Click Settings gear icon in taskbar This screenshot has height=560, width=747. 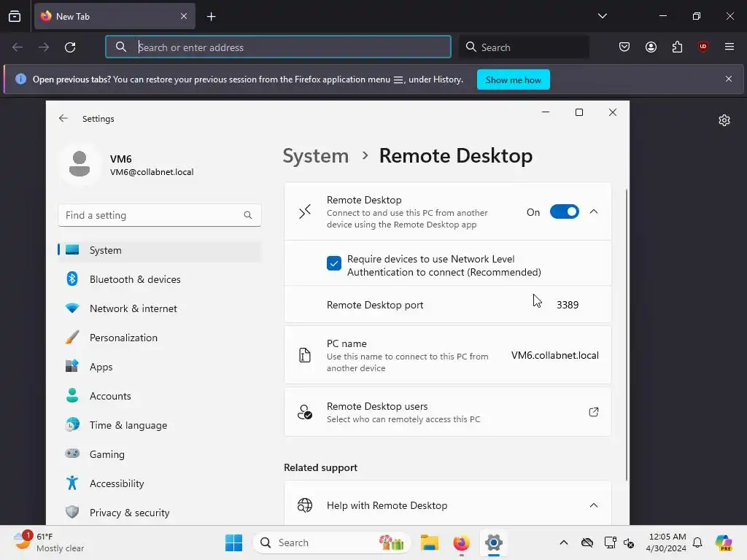494,542
